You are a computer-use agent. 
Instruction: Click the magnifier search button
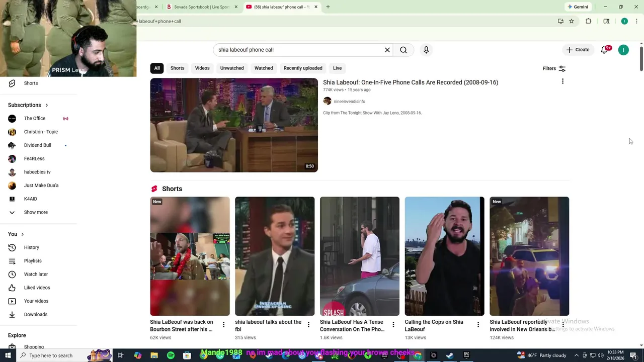tap(404, 50)
